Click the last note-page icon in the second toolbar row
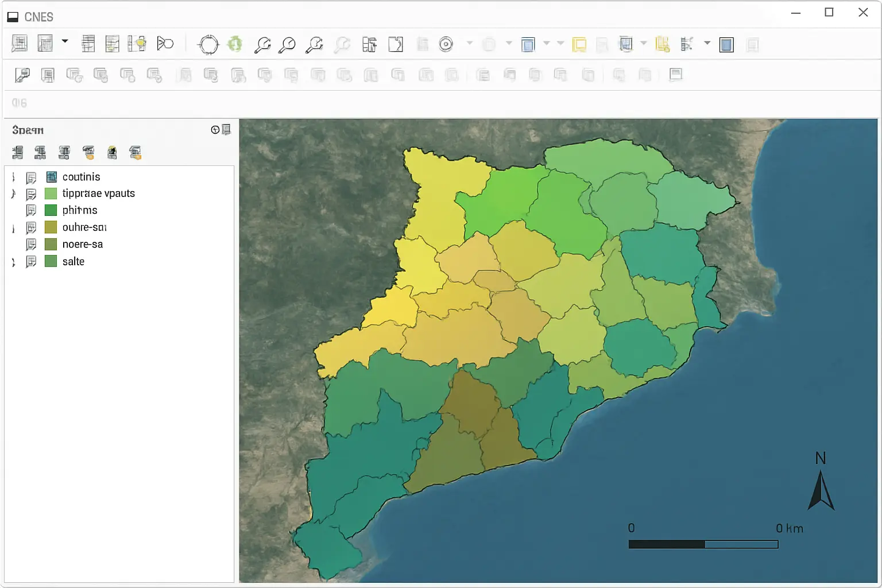The image size is (882, 588). [676, 74]
